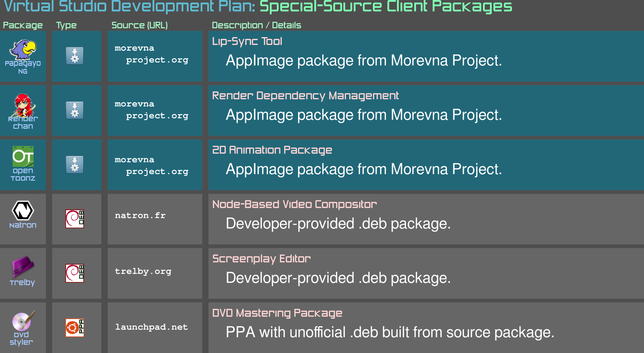
Task: Click the AppImage type icon for RenderChan
Action: (74, 110)
